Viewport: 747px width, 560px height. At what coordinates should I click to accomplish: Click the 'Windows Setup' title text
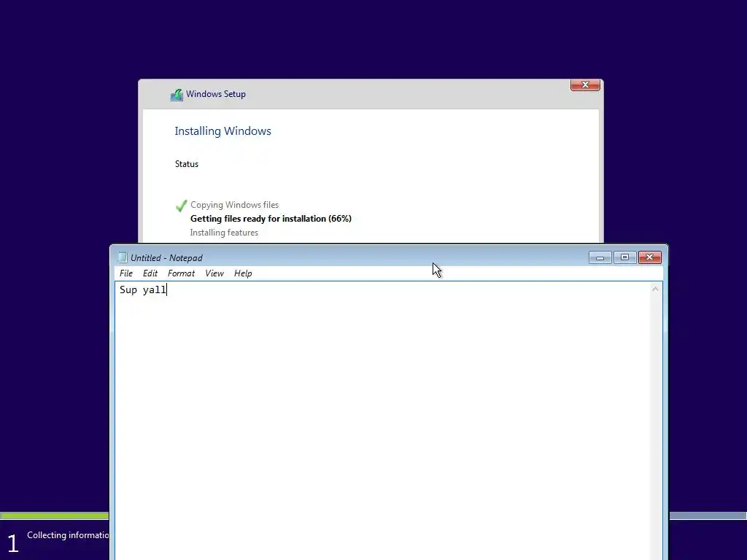coord(216,94)
